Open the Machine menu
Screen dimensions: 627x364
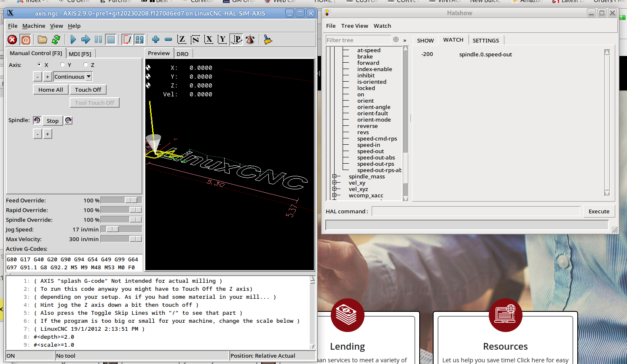coord(34,26)
